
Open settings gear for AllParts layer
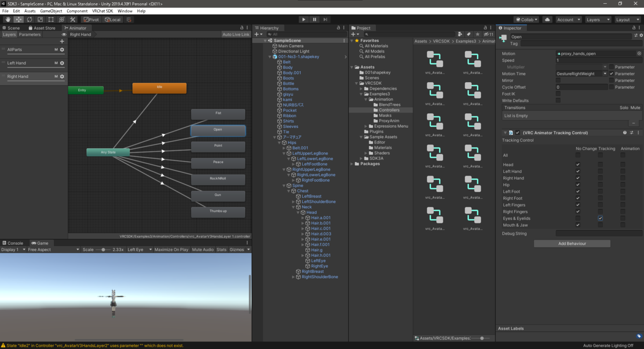point(62,49)
